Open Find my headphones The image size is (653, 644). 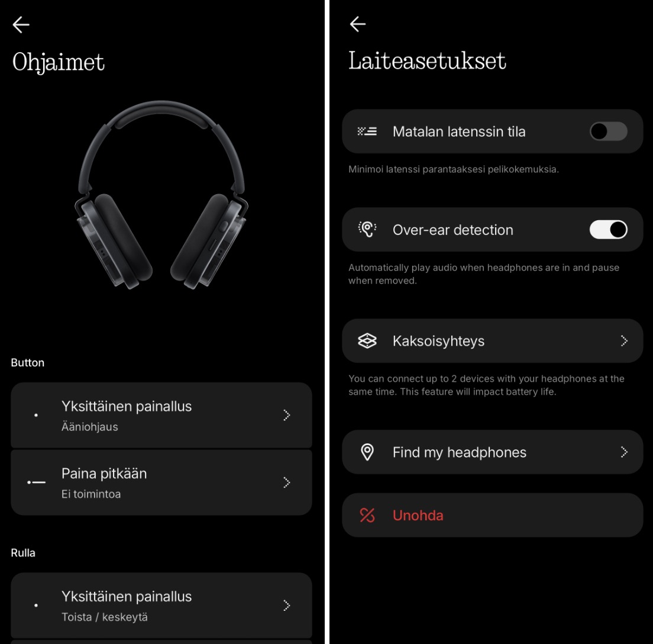pos(493,452)
